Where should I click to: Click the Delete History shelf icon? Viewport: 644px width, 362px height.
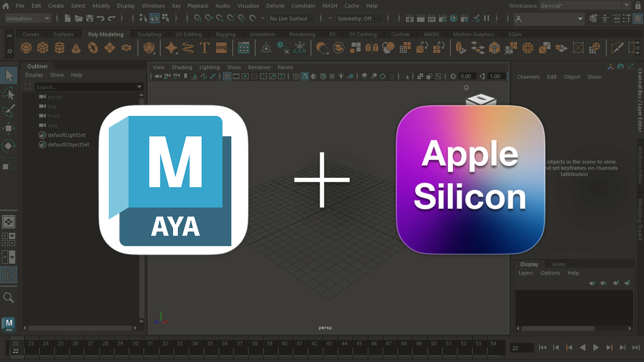click(x=283, y=48)
